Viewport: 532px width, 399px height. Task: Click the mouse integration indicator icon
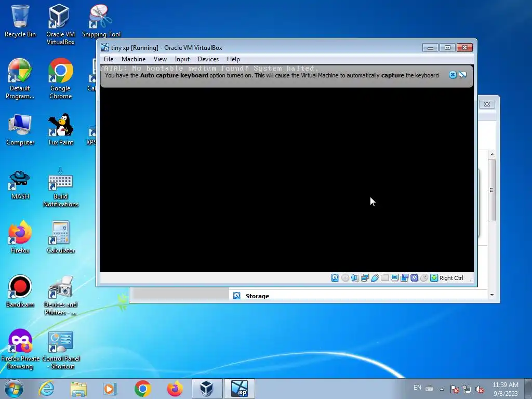(x=424, y=278)
